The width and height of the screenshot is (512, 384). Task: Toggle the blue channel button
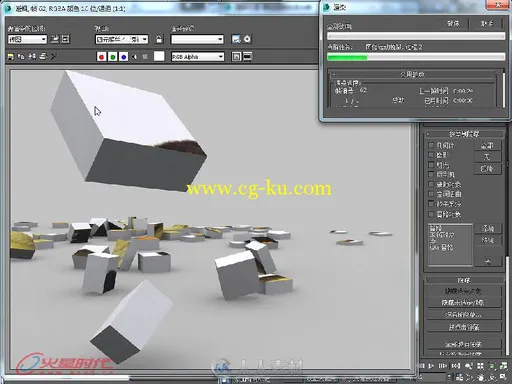pos(124,57)
